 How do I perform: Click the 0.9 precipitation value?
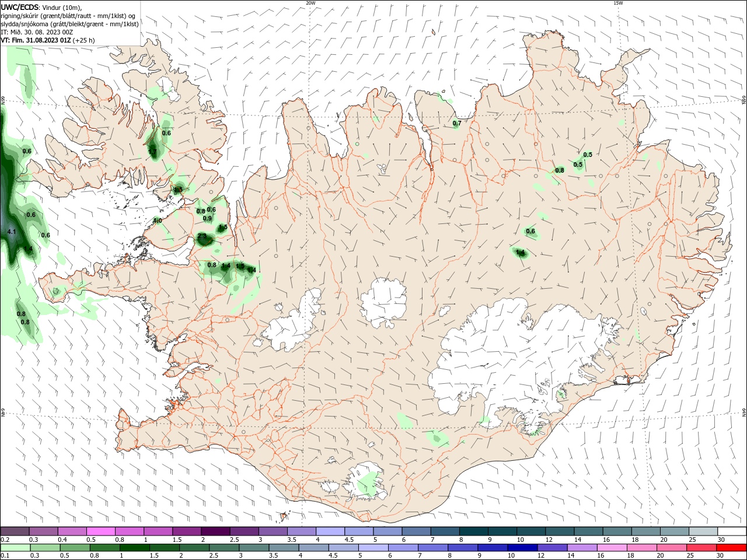point(207,219)
